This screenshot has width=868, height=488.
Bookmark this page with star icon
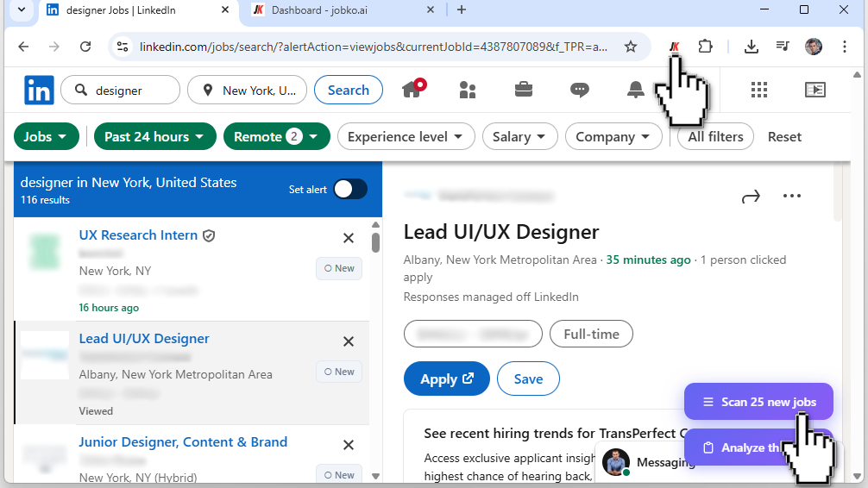pos(631,47)
